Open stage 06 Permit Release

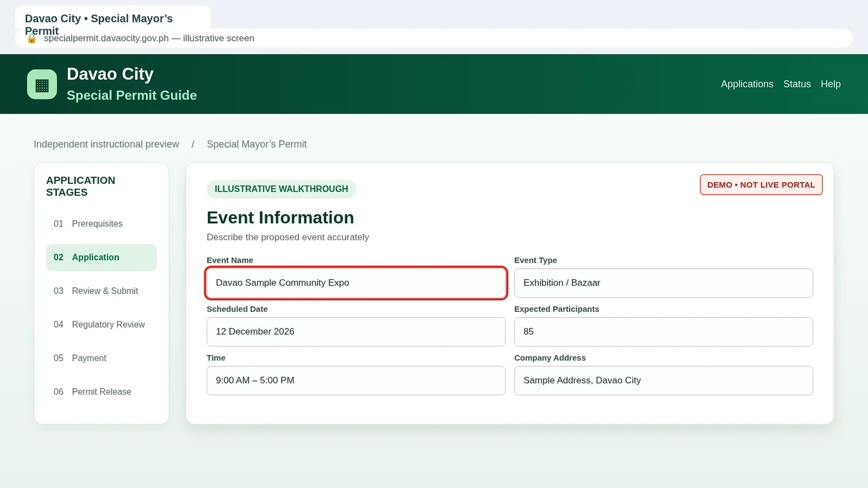(101, 391)
